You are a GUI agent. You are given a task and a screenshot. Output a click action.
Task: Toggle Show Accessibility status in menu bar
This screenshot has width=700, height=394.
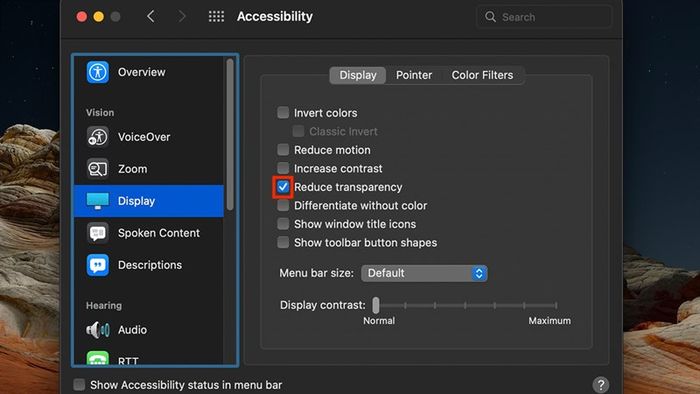79,384
